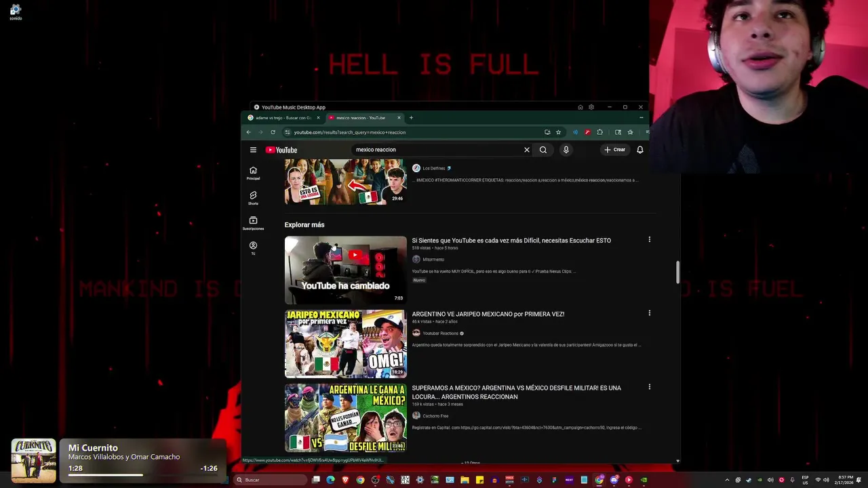This screenshot has width=868, height=488.
Task: Open the Los Delfines video thumbnail
Action: tap(345, 182)
